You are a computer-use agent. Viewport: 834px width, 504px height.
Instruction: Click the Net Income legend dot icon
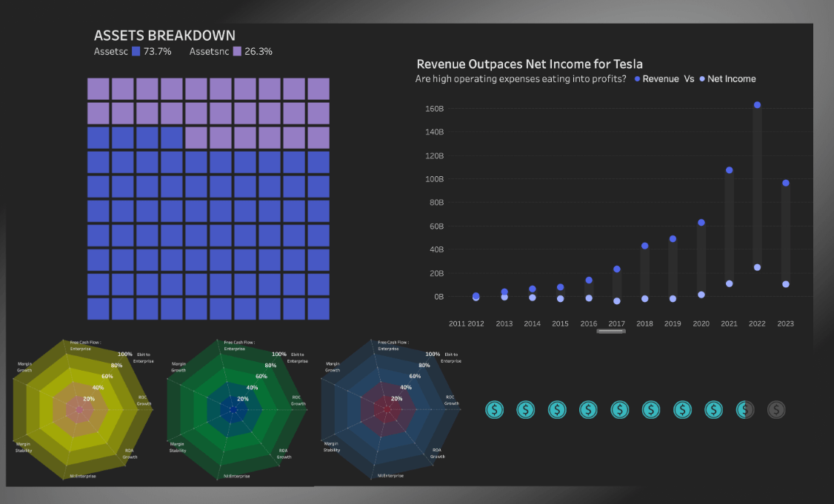[x=704, y=78]
